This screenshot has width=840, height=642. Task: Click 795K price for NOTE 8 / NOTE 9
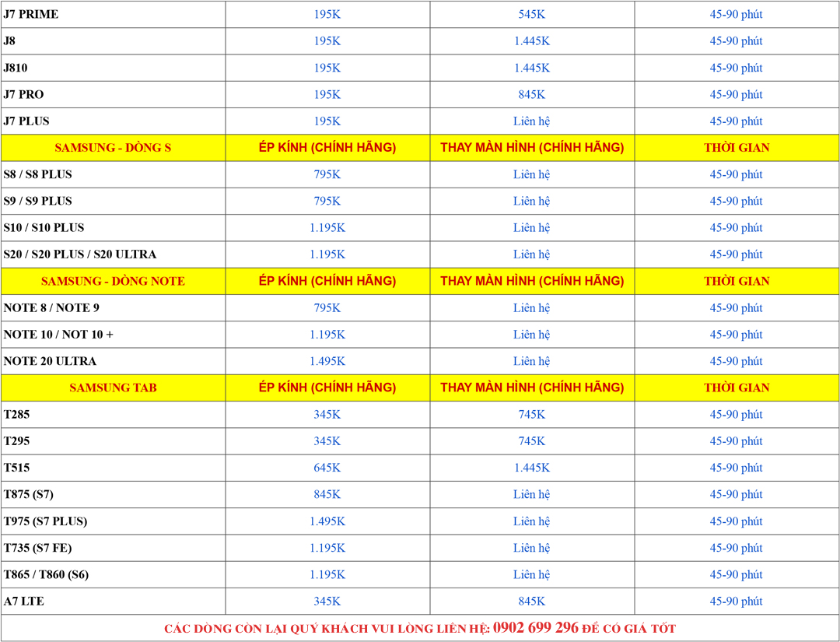[327, 308]
